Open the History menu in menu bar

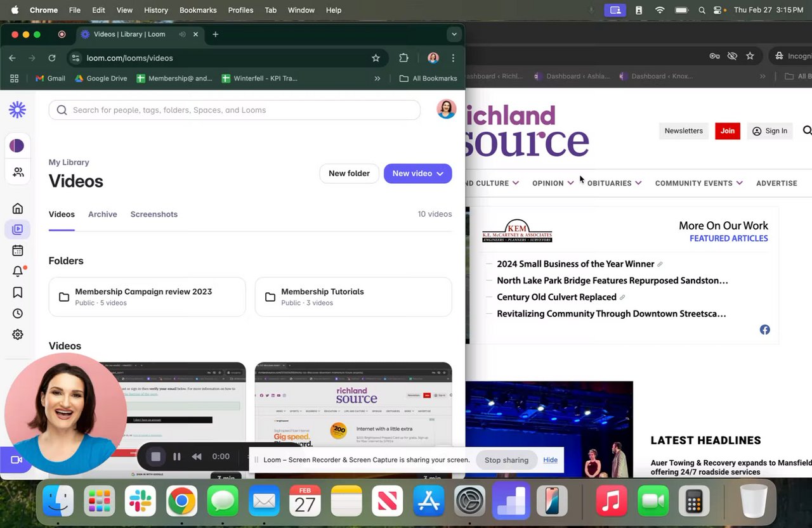tap(155, 10)
